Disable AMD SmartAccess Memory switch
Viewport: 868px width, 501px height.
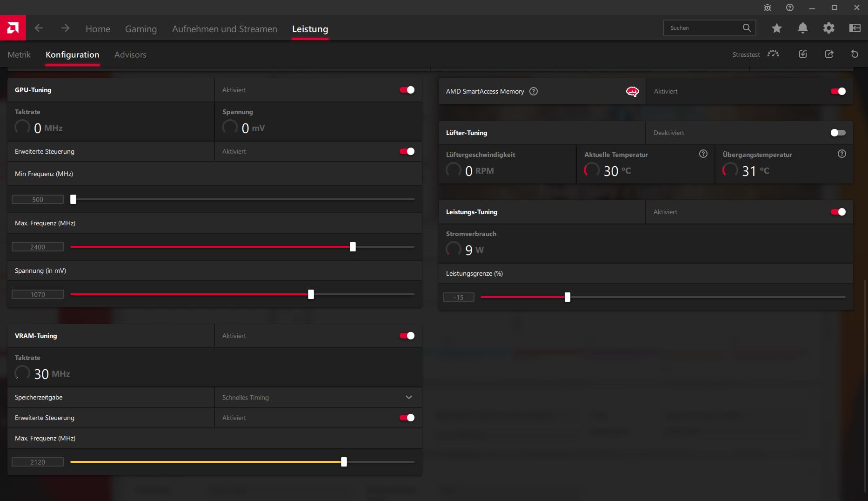tap(838, 91)
